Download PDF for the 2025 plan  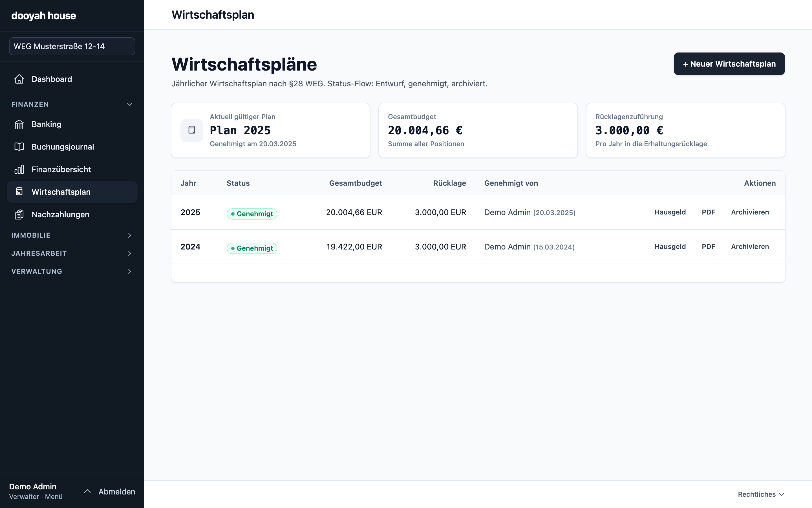pyautogui.click(x=708, y=212)
